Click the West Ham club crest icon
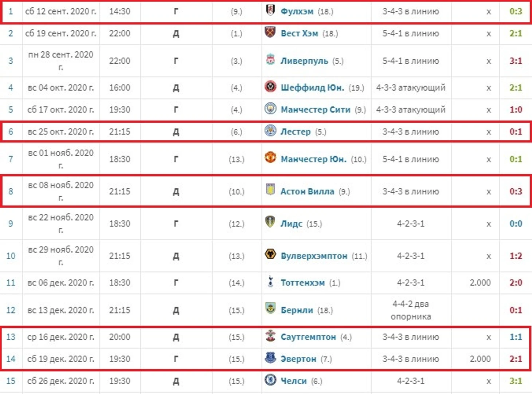Screen dimensions: 532x394 coord(270,33)
